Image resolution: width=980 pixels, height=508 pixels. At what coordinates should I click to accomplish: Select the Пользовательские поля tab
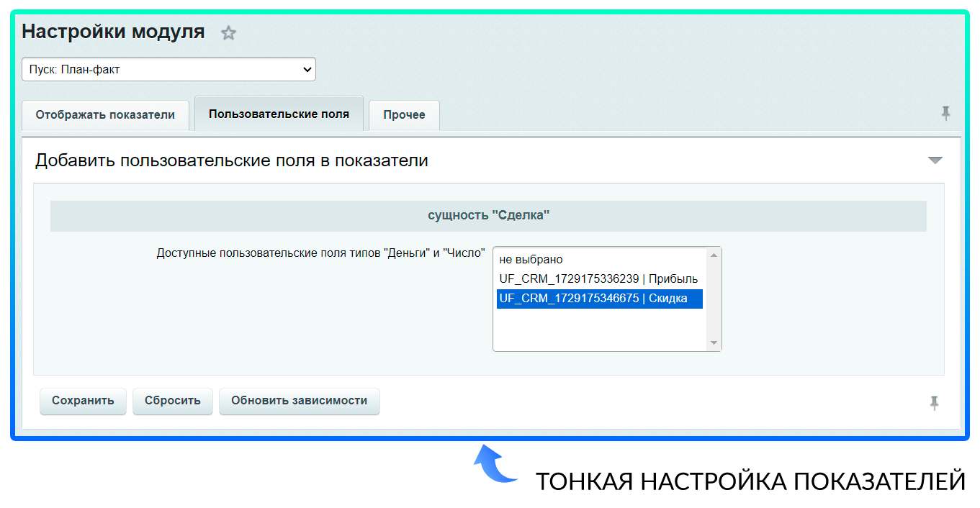point(279,113)
